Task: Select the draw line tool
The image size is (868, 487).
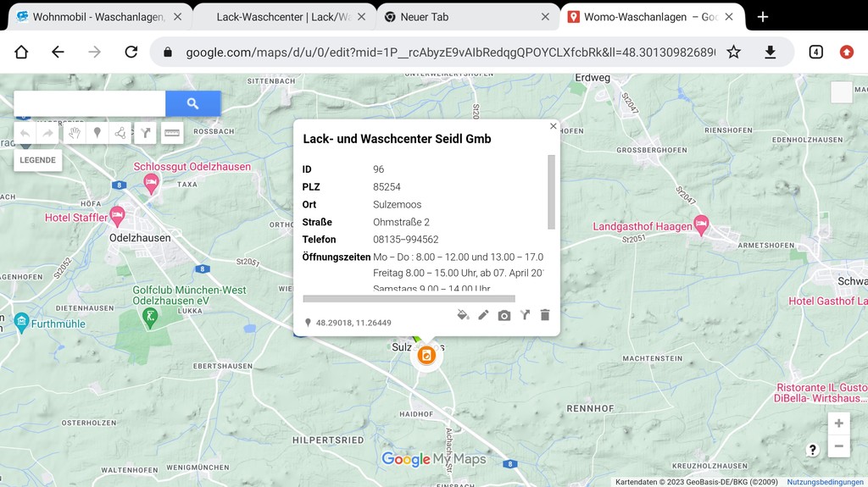Action: pyautogui.click(x=120, y=133)
